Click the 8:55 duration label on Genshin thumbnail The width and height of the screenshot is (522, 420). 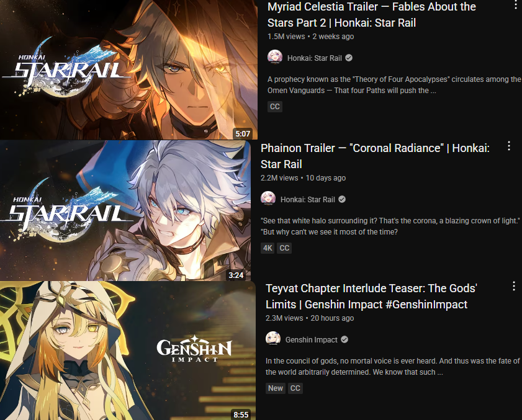coord(241,414)
